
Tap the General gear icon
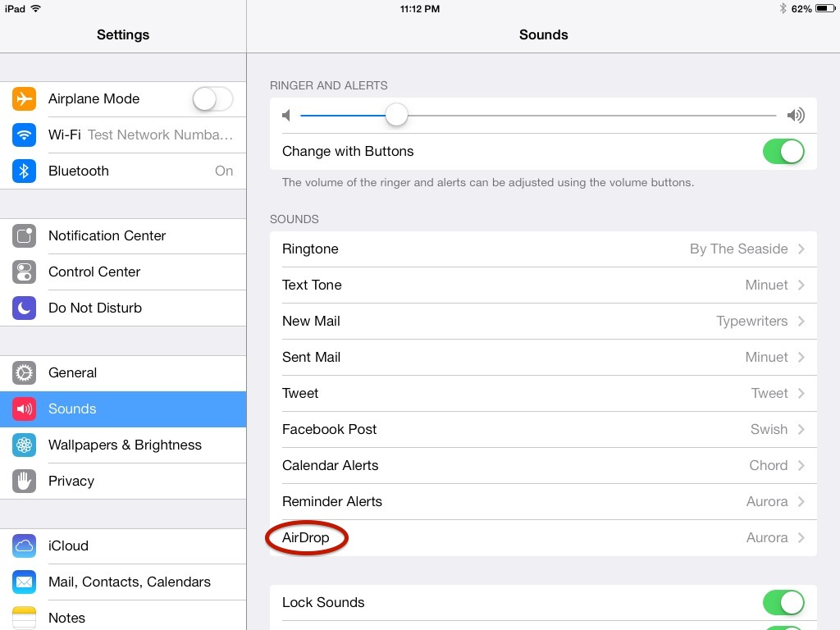(x=25, y=373)
